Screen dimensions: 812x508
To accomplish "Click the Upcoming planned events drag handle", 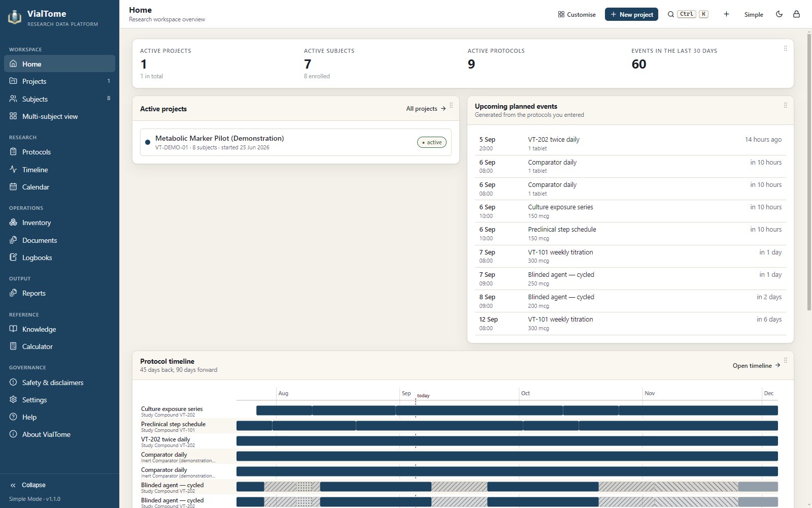I will point(786,105).
